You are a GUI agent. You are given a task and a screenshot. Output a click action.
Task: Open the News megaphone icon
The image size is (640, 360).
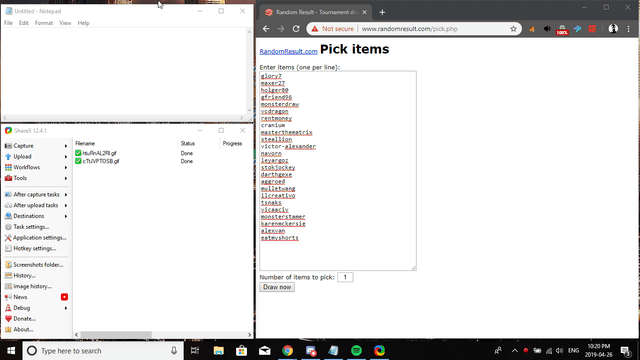(x=8, y=297)
